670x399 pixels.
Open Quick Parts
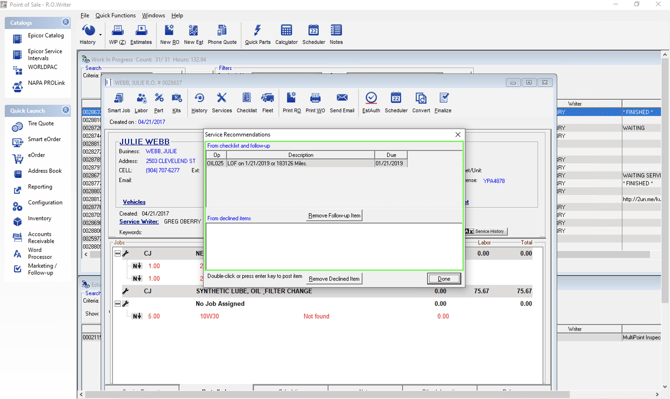[x=258, y=34]
